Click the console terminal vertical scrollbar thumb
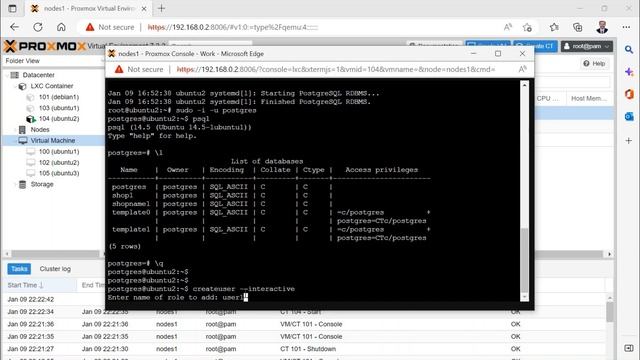The width and height of the screenshot is (640, 360). [x=525, y=260]
